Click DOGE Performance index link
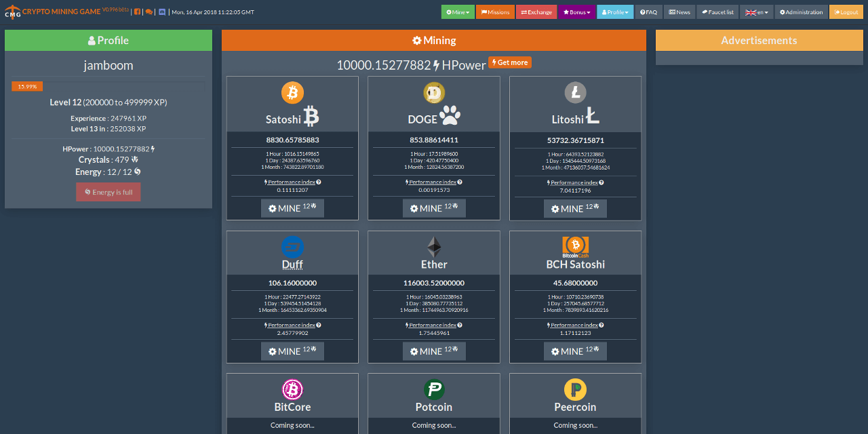Image resolution: width=868 pixels, height=434 pixels. point(431,182)
